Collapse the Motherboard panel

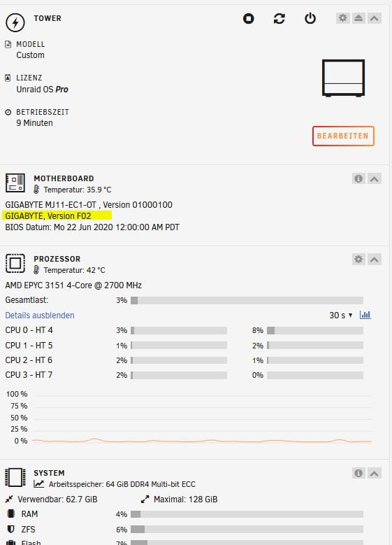click(x=375, y=178)
